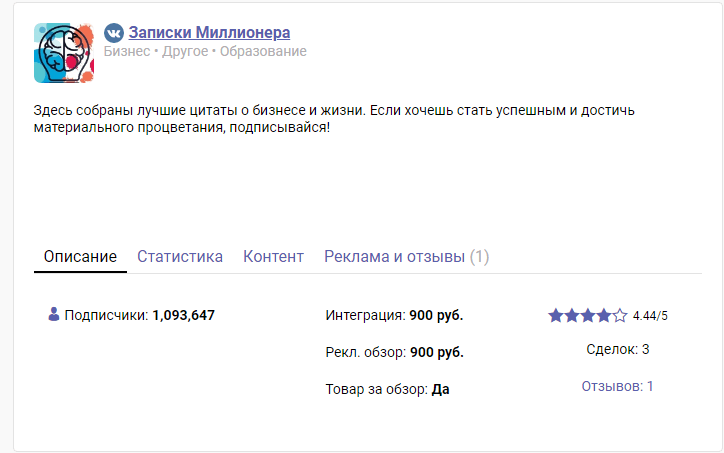724x453 pixels.
Task: Click the Товар за обзор: Да line
Action: [387, 388]
